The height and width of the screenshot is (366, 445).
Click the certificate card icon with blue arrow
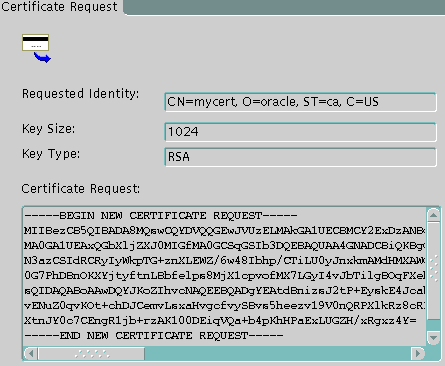click(x=36, y=48)
